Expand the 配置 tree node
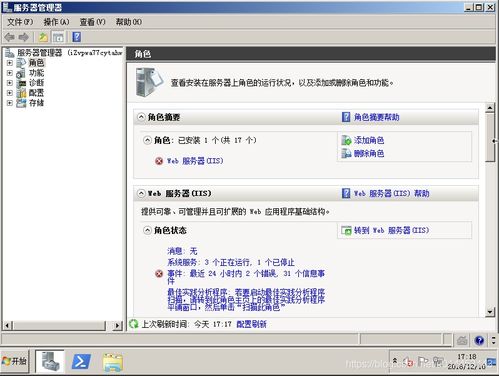The width and height of the screenshot is (499, 376). (x=10, y=93)
